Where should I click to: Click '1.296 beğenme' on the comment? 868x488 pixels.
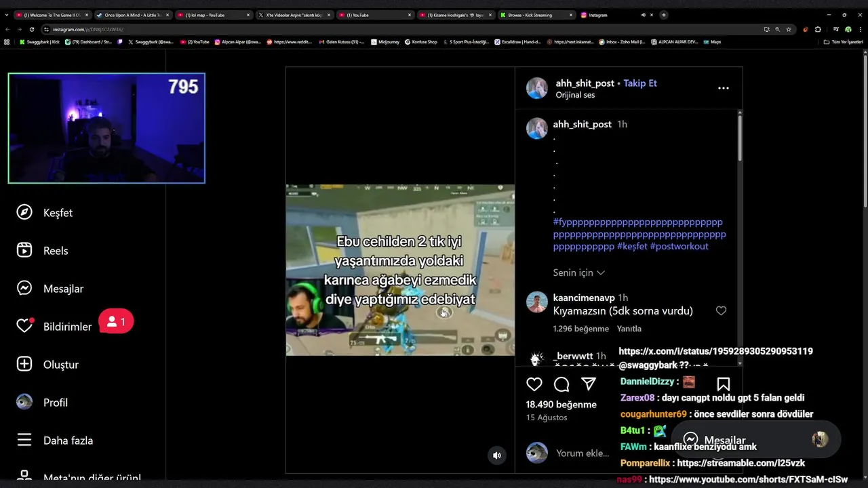(580, 329)
